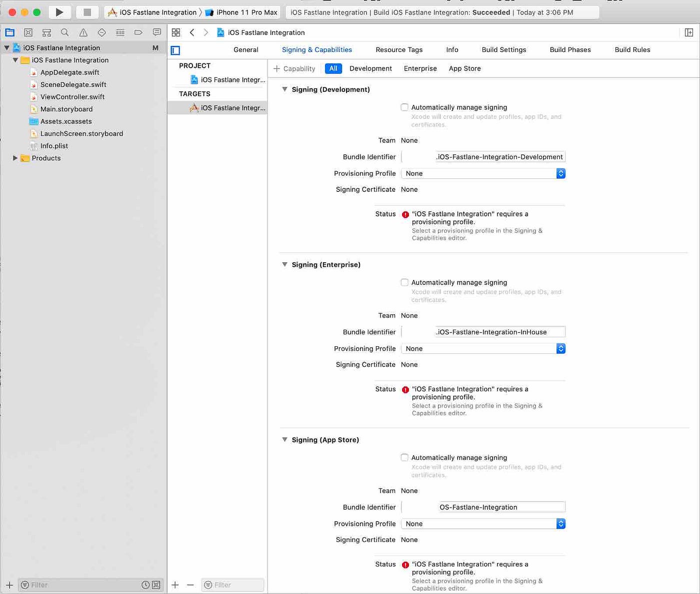Add an editor pane on the right
Viewport: 700px width, 594px height.
pyautogui.click(x=689, y=32)
